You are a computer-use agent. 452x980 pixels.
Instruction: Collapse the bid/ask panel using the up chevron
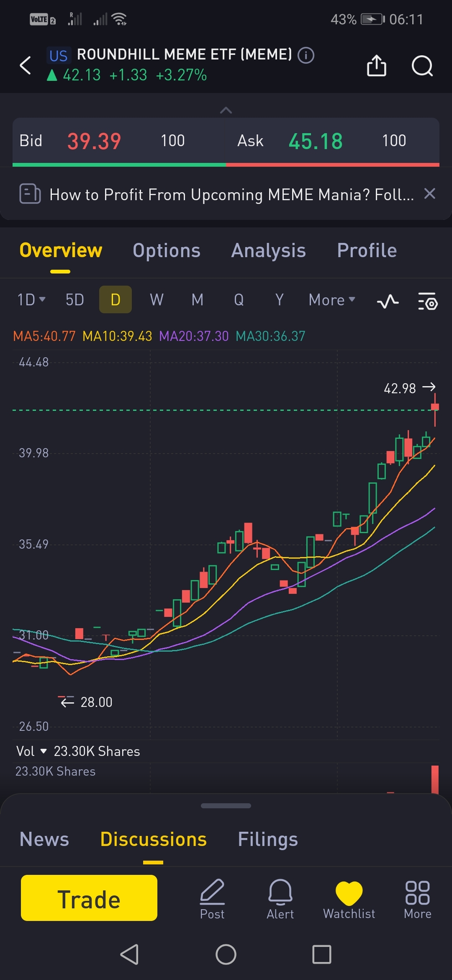point(226,110)
